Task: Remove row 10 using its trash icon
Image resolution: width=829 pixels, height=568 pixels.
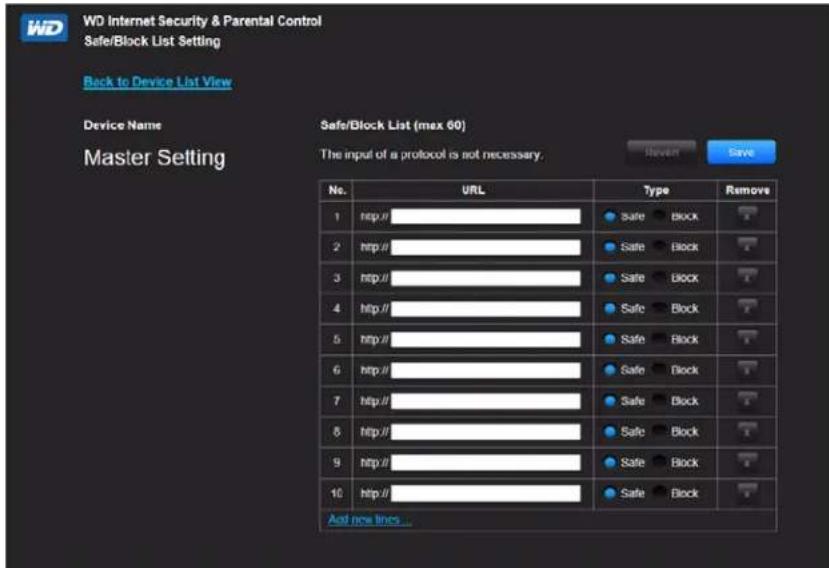Action: pyautogui.click(x=747, y=492)
